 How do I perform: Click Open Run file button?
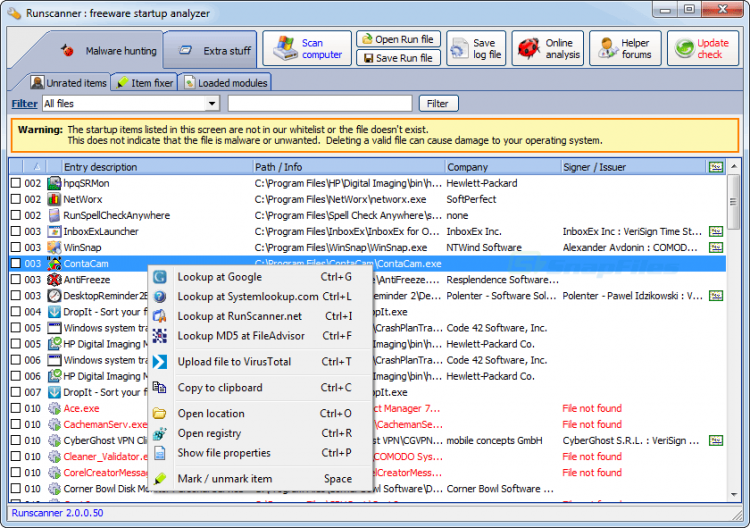(x=398, y=39)
